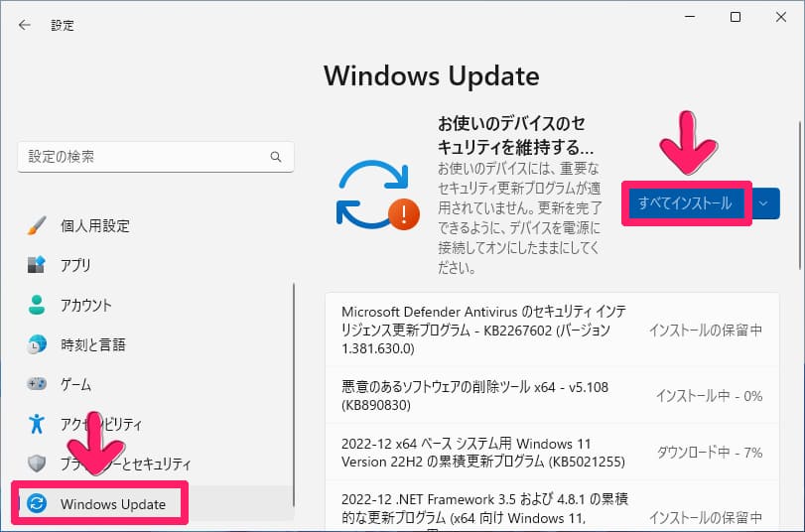805x532 pixels.
Task: Click インストールの保留中 status for Defender update
Action: pos(706,330)
